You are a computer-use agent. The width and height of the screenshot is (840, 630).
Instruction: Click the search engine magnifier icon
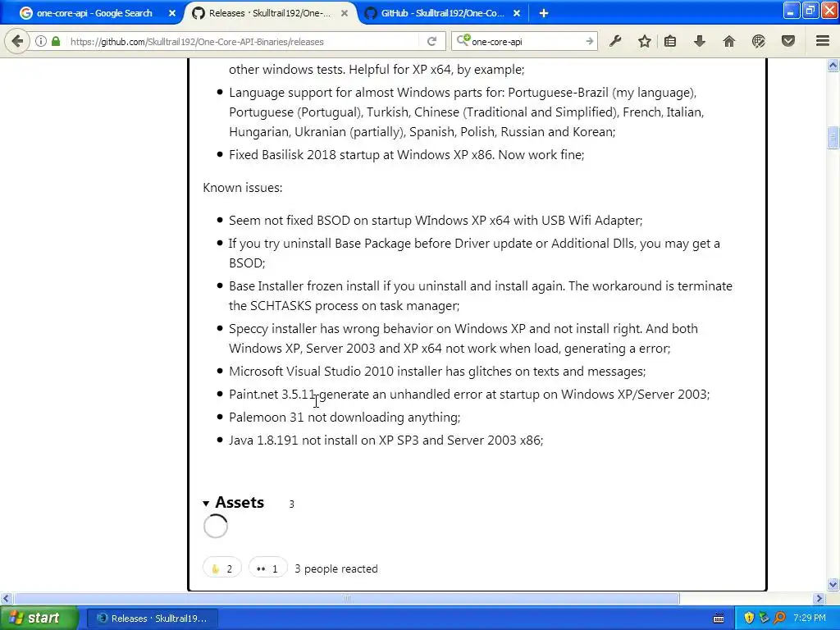coord(463,41)
